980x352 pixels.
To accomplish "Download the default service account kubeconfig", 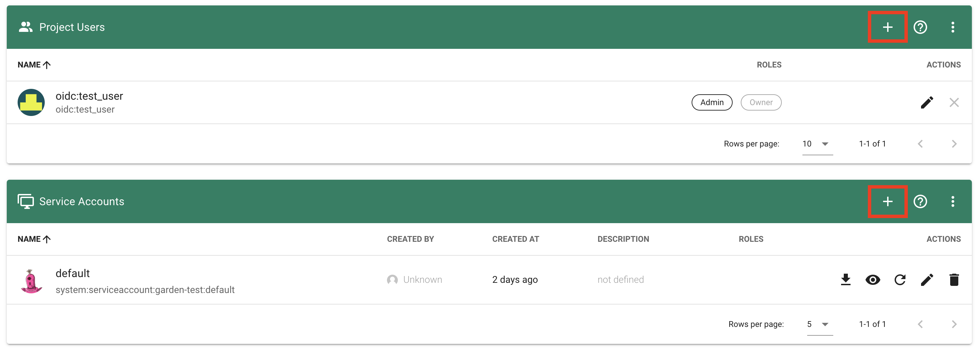I will pyautogui.click(x=846, y=280).
